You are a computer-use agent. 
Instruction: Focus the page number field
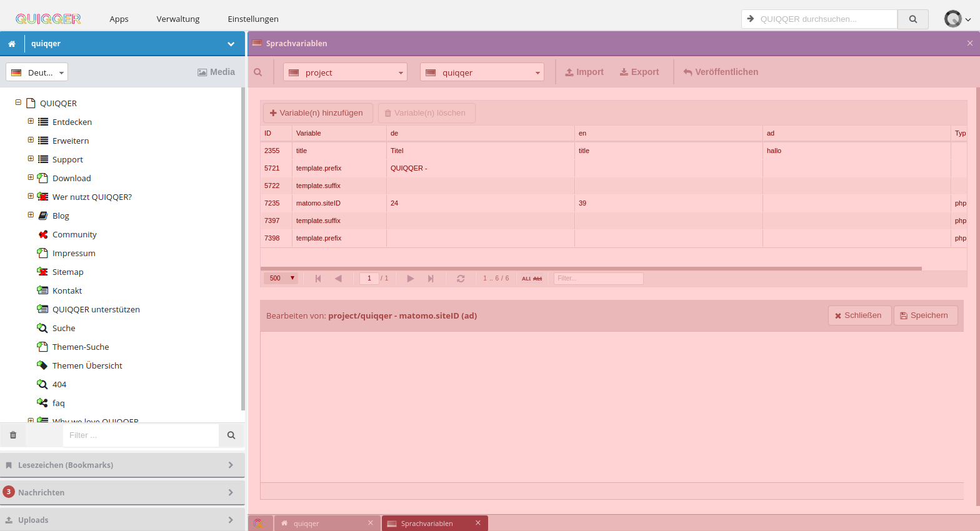pos(369,279)
